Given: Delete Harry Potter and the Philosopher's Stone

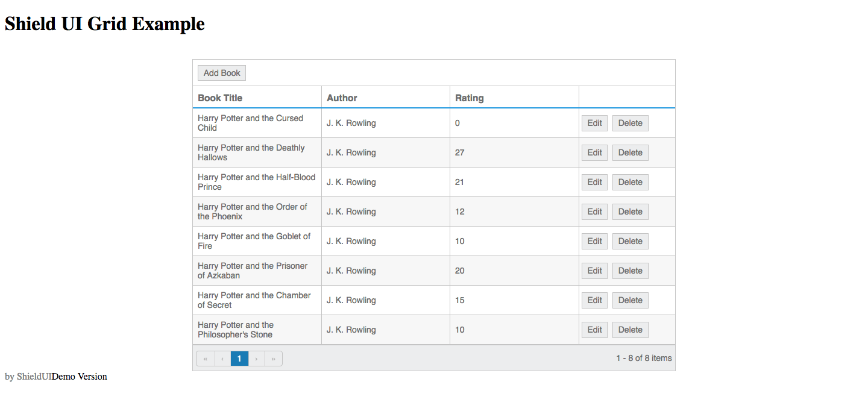Looking at the screenshot, I should pos(630,330).
